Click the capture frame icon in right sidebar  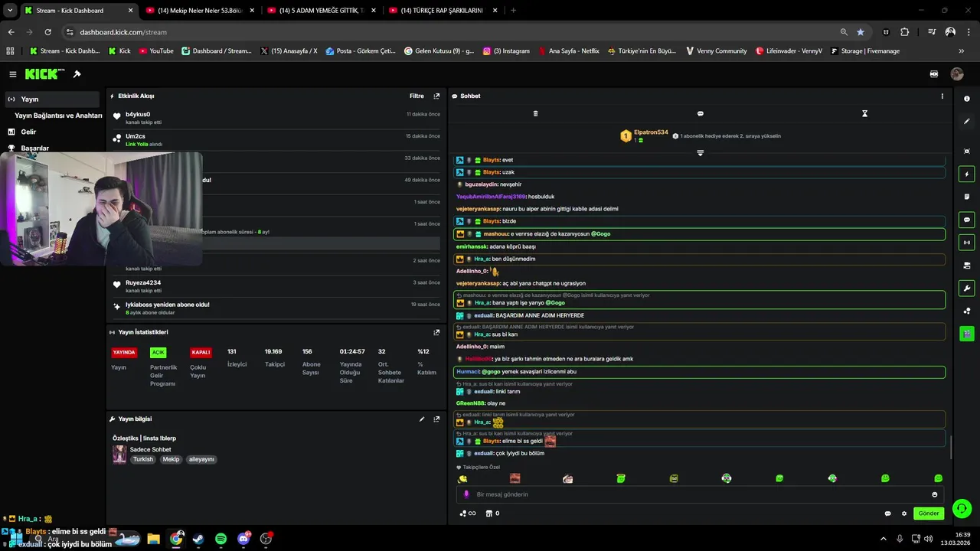(x=967, y=152)
